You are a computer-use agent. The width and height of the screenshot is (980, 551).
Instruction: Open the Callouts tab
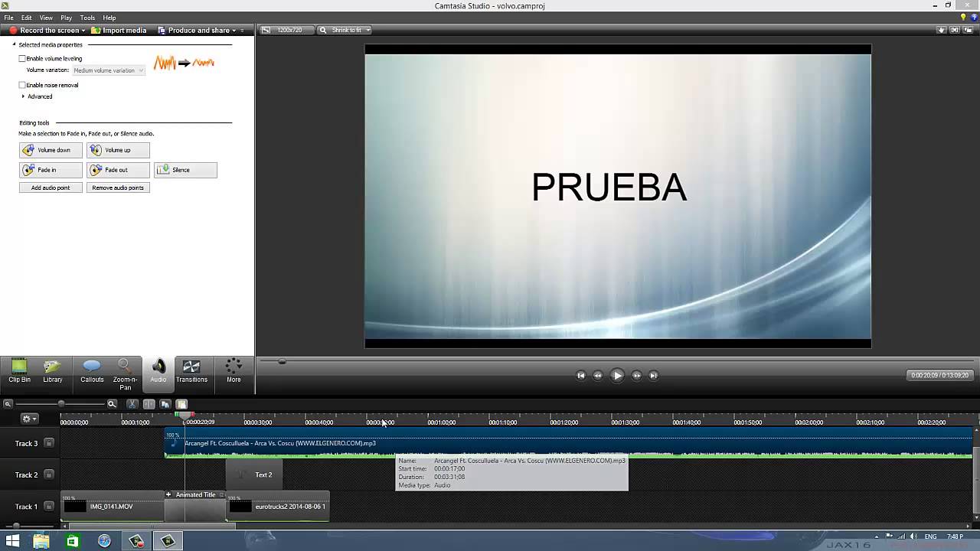pyautogui.click(x=92, y=371)
